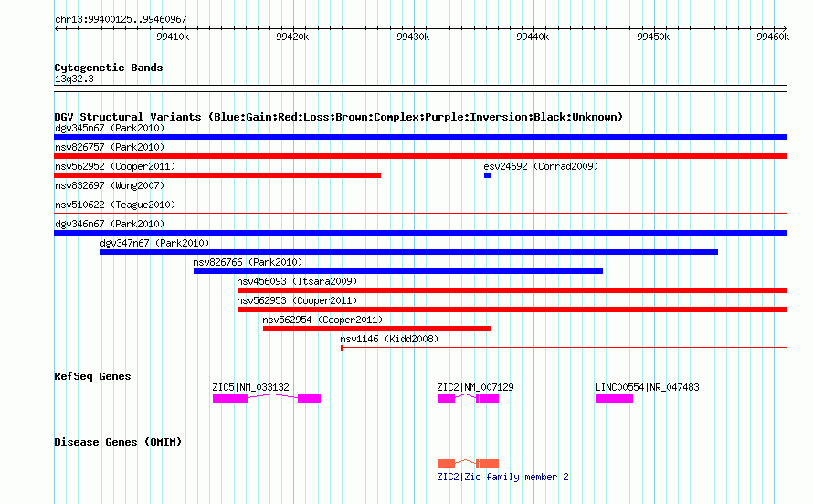Click the LINC00554 RefSeq gene box
Screen dimensions: 813x504
click(615, 398)
